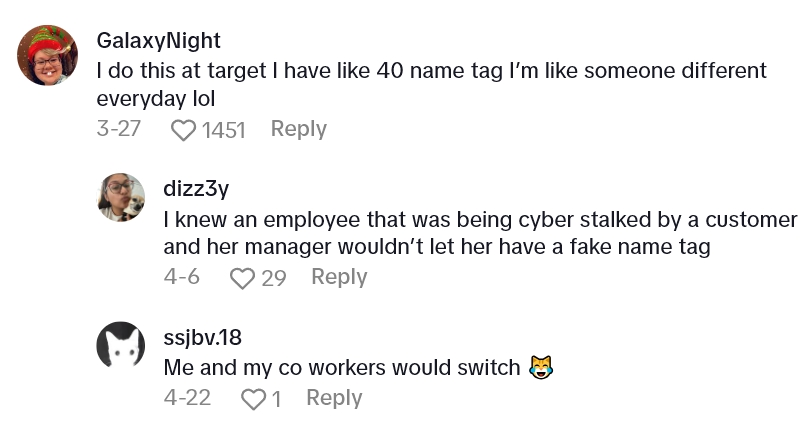Image resolution: width=807 pixels, height=422 pixels.
Task: Open the GalaxyNight username link
Action: 159,40
